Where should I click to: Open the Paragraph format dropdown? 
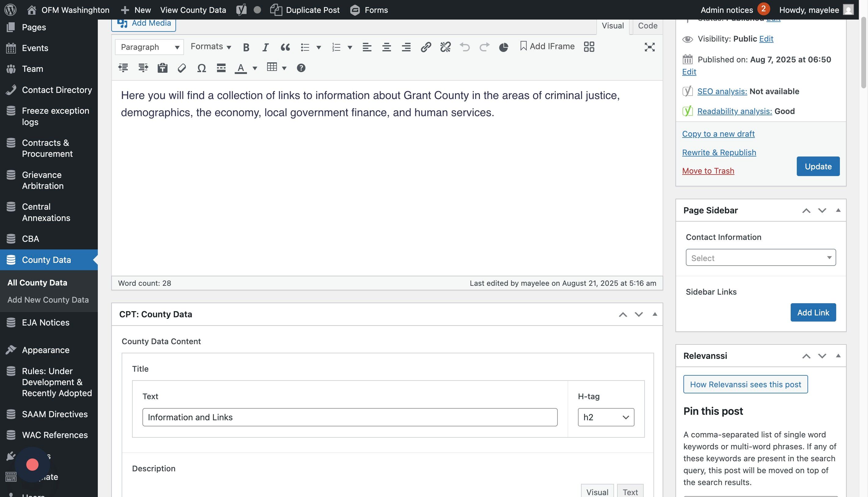click(149, 47)
